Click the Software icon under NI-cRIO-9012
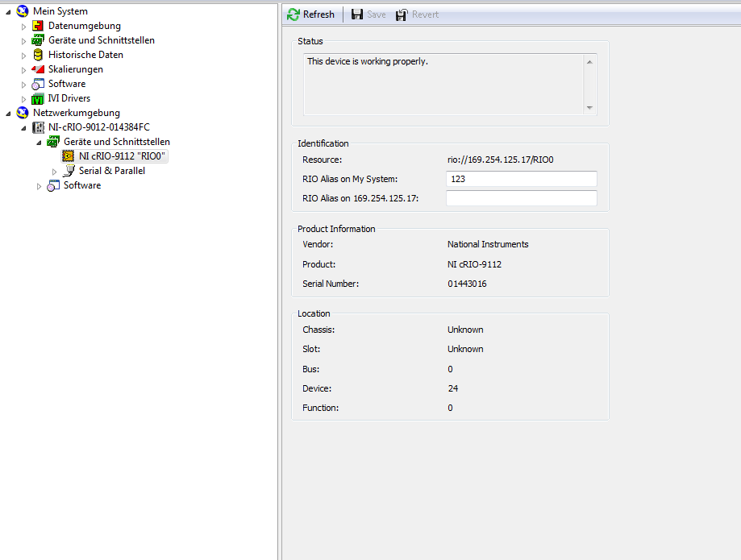 click(x=53, y=185)
